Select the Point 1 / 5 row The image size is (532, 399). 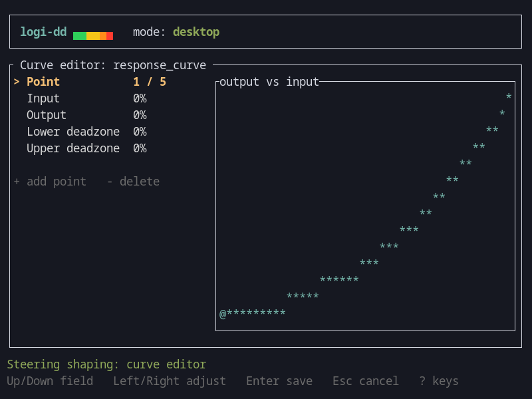coord(90,82)
